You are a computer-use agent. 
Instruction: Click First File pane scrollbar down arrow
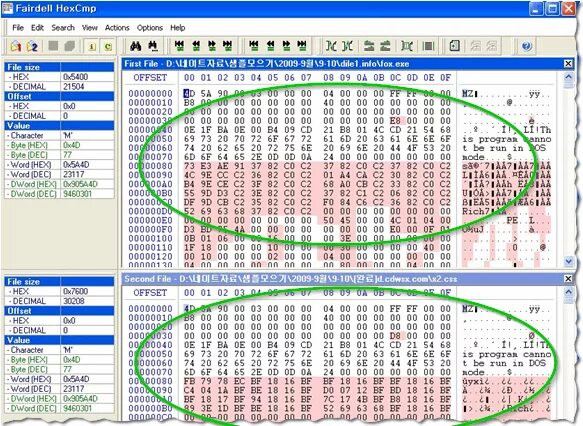point(568,261)
